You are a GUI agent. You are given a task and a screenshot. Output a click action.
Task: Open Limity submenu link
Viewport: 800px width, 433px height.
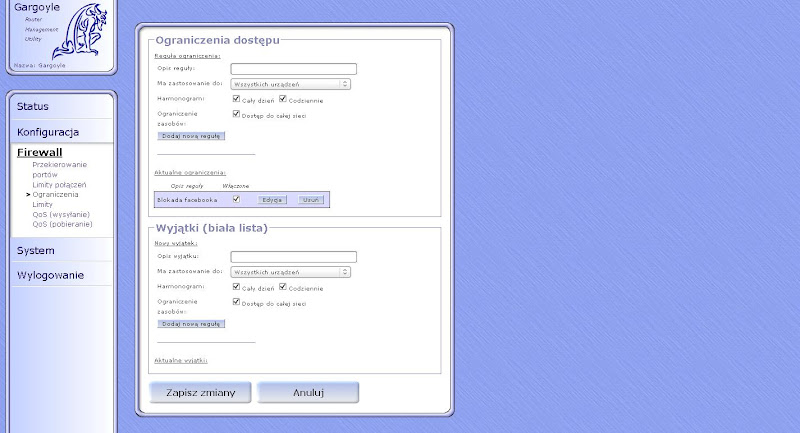coord(42,205)
